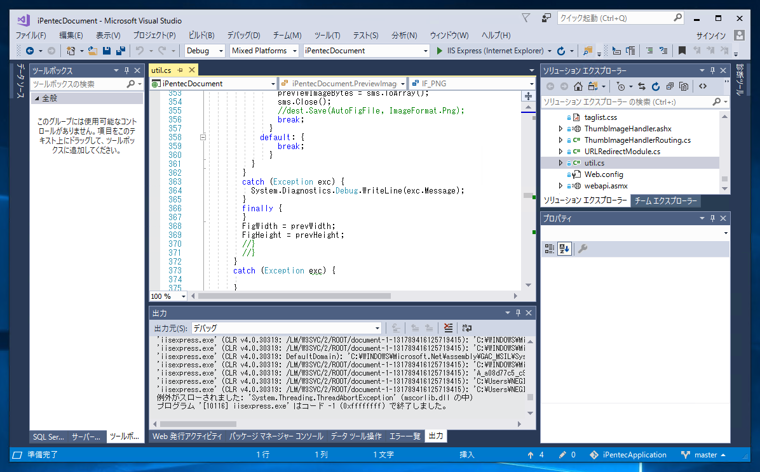The height and width of the screenshot is (472, 760).
Task: Expand the ThumbImageHandler.ashx tree node
Action: tap(560, 128)
